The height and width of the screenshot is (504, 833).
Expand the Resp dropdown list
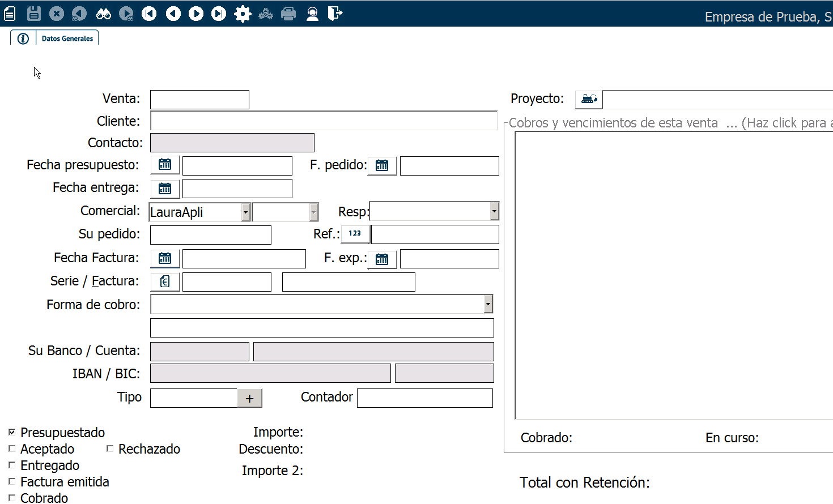494,211
